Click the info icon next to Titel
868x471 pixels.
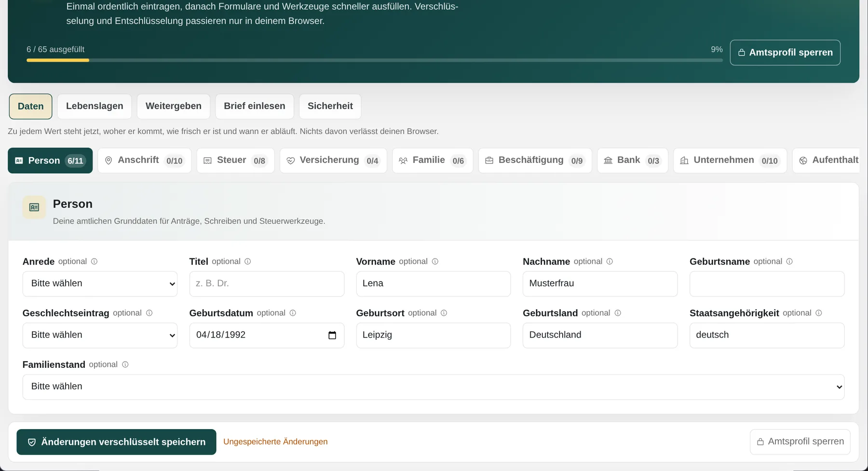pyautogui.click(x=248, y=261)
